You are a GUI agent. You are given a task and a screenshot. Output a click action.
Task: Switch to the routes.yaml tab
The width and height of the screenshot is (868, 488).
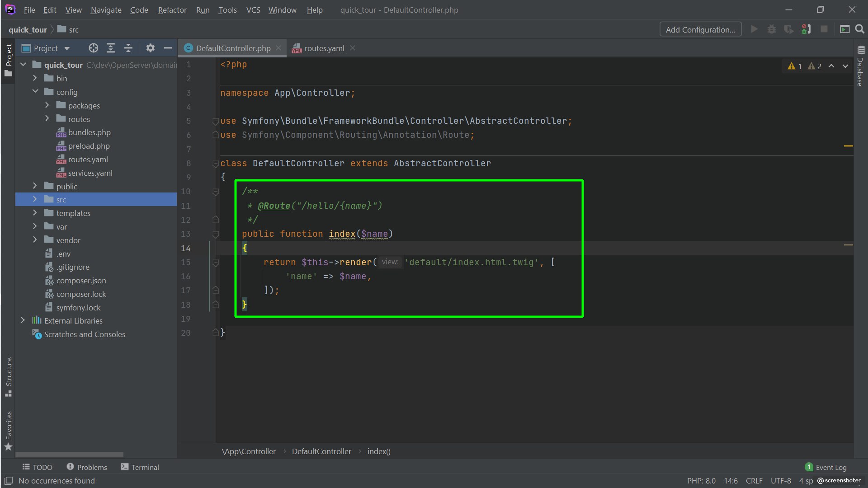click(324, 48)
